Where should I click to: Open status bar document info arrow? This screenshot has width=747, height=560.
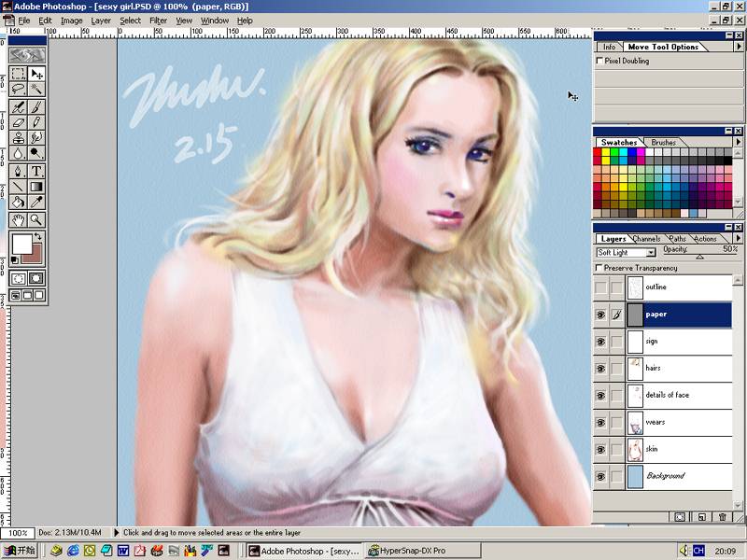116,532
